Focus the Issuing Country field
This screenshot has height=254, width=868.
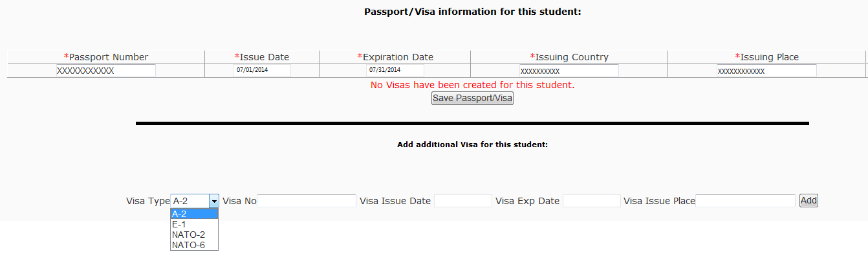(569, 71)
